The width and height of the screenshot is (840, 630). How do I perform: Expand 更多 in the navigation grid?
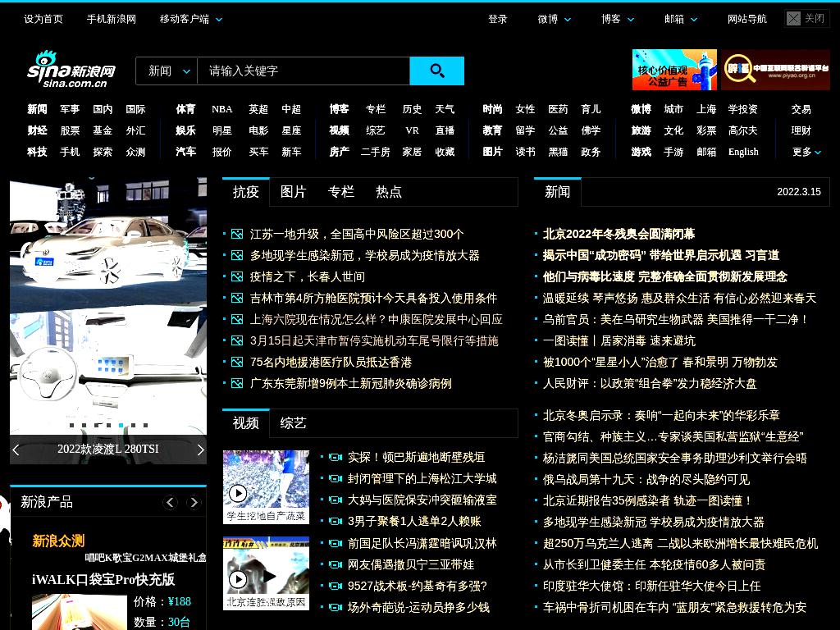806,152
